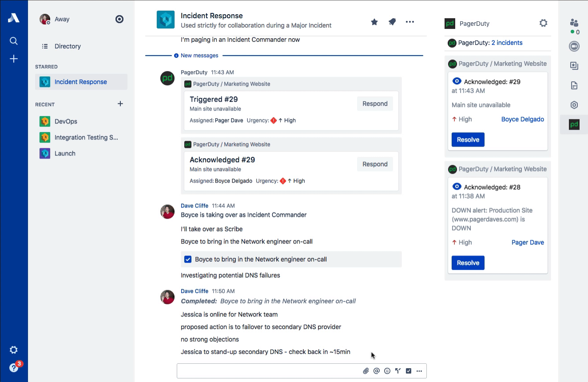The image size is (588, 382).
Task: Open the settings gear in left rail
Action: point(14,350)
